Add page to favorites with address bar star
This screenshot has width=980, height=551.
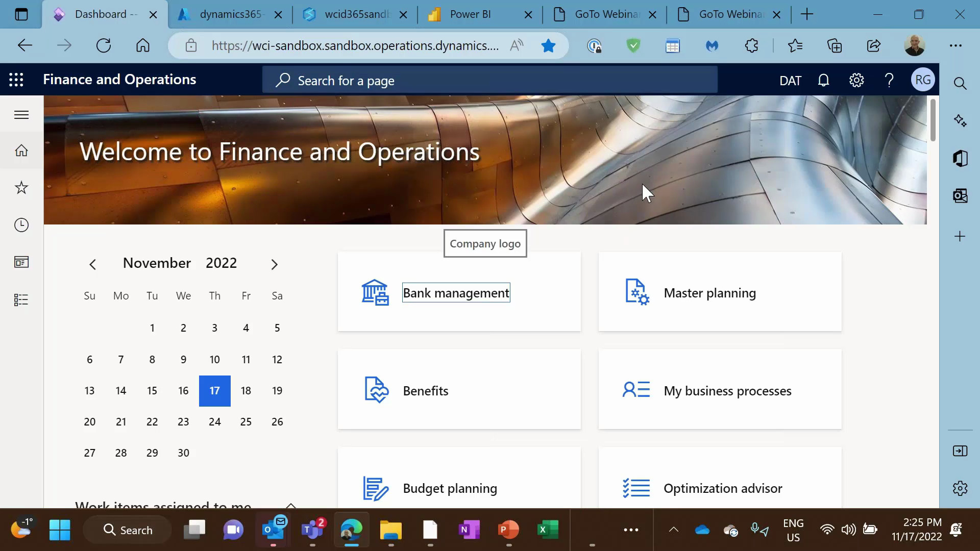click(549, 45)
